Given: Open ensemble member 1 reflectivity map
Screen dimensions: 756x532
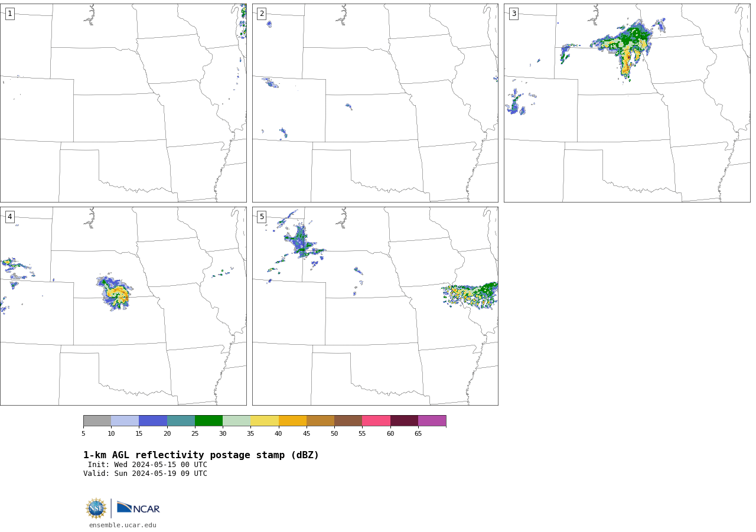Looking at the screenshot, I should coord(123,103).
